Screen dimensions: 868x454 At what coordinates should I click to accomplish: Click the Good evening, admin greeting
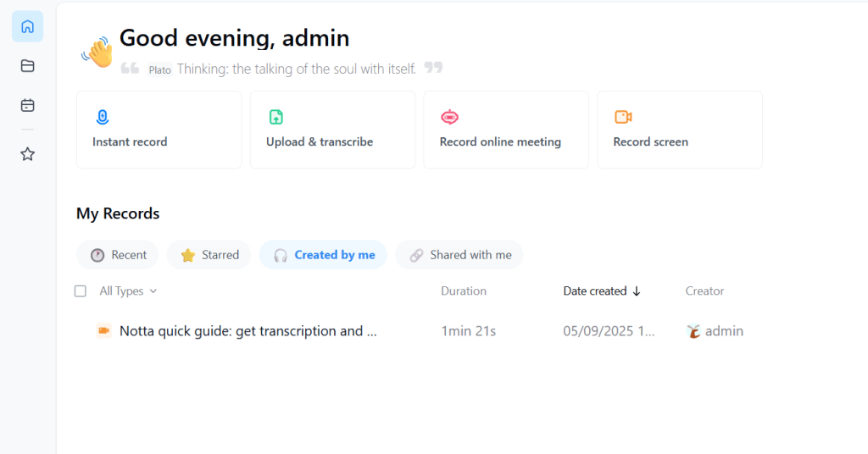tap(235, 38)
